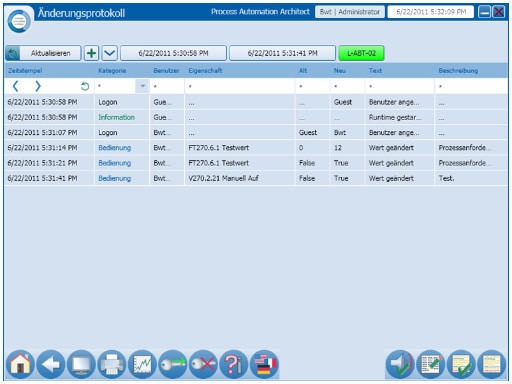Screen dimensions: 512x384
Task: Sort by Zeitstempel column header
Action: point(25,71)
